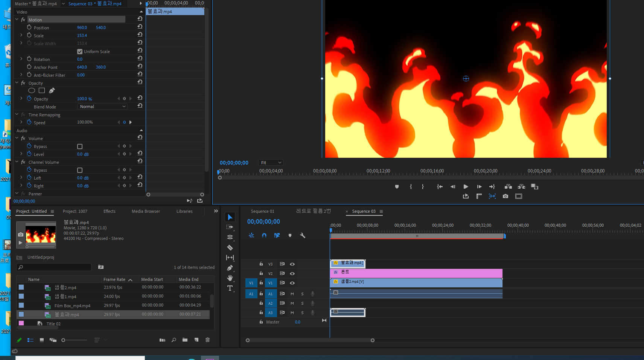The height and width of the screenshot is (360, 644).
Task: Toggle V2 track output eye
Action: 292,273
